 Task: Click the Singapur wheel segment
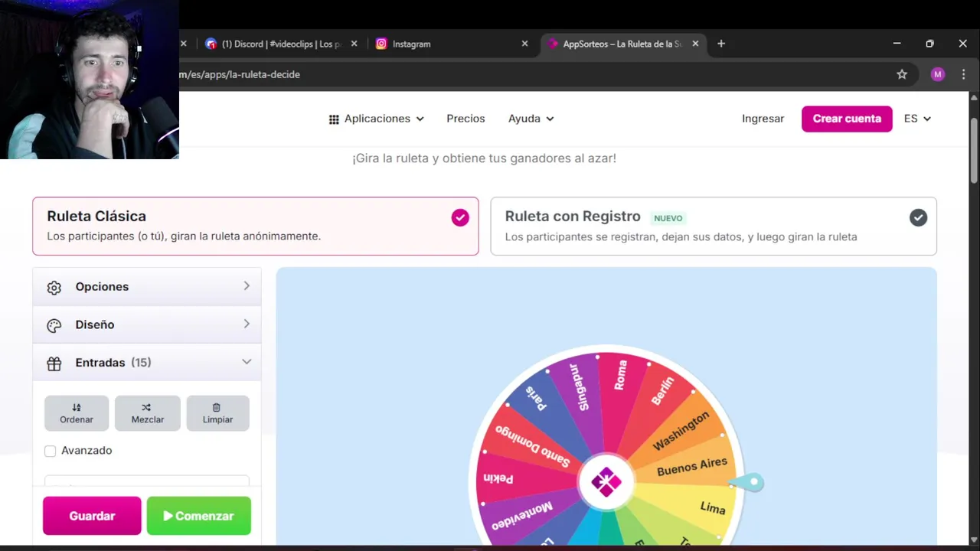coord(580,386)
